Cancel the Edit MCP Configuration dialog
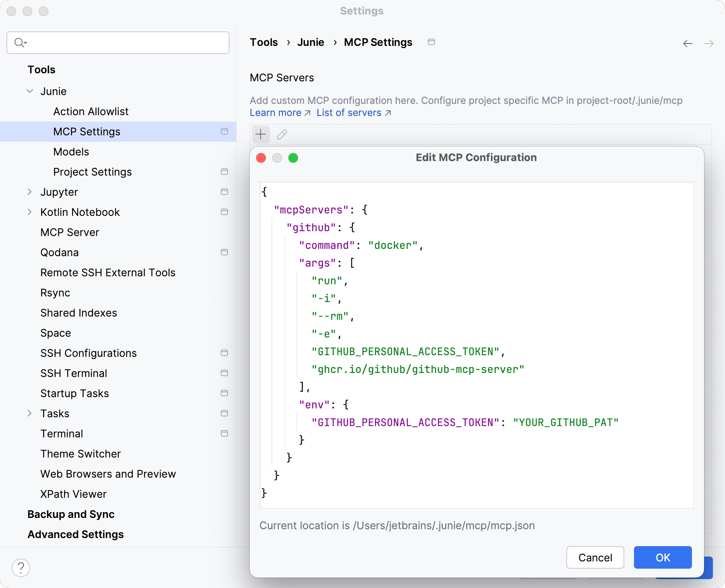The width and height of the screenshot is (725, 588). tap(595, 557)
